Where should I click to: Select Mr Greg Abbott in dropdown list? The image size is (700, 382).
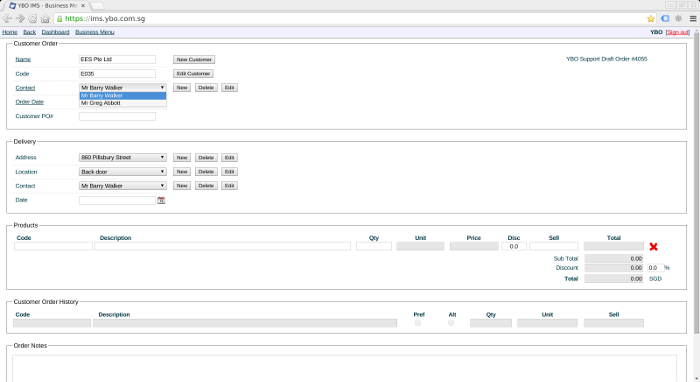123,103
